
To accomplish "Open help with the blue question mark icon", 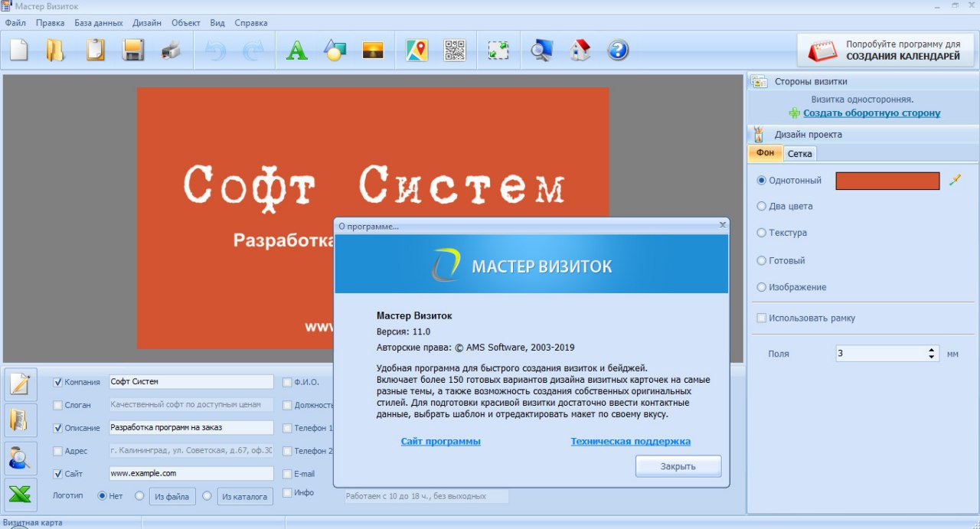I will click(618, 51).
